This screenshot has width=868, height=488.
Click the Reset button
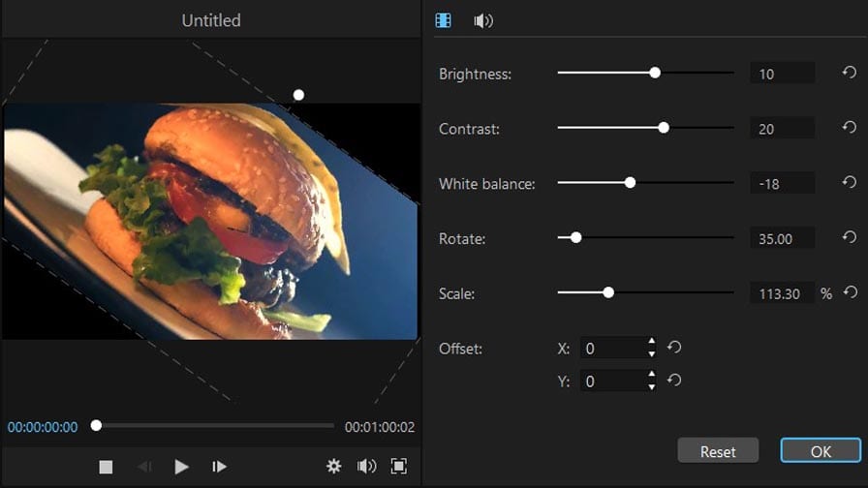[718, 451]
